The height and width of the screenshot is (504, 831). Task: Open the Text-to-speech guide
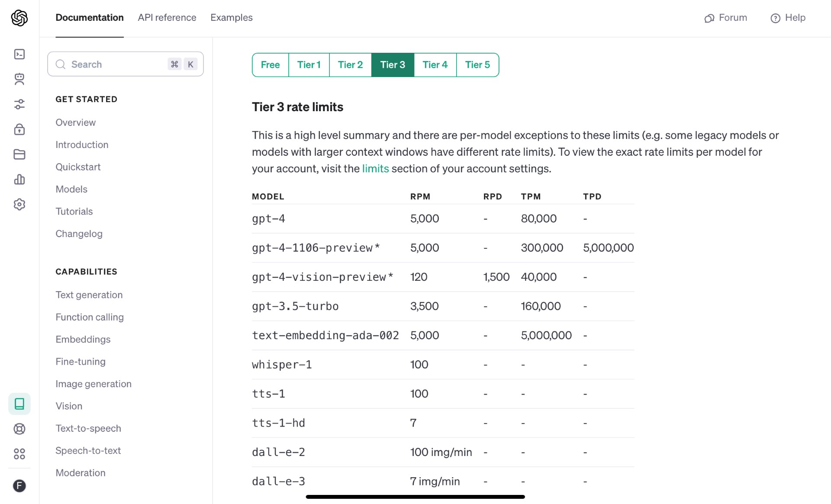tap(88, 428)
